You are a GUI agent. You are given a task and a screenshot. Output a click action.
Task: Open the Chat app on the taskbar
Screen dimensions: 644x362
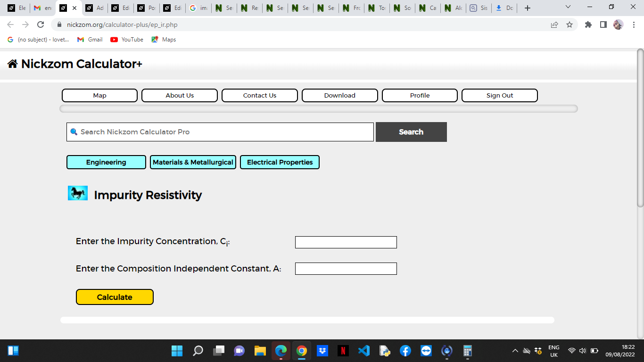[239, 351]
